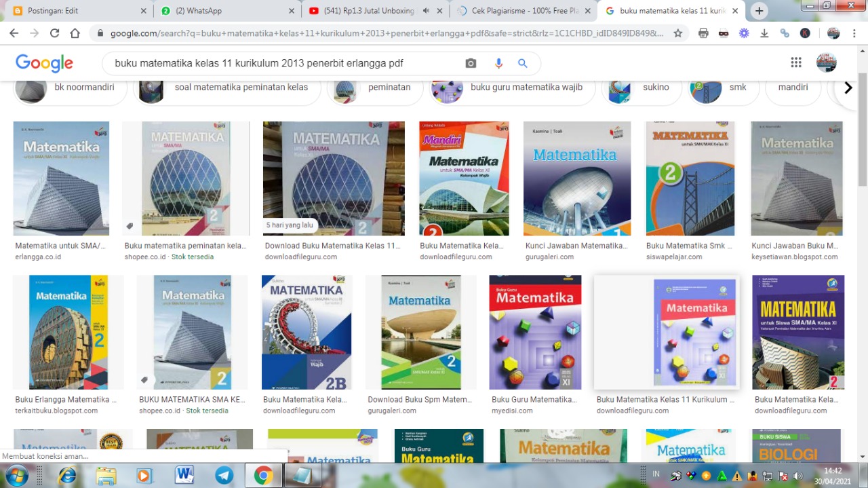This screenshot has width=868, height=488.
Task: Go to Google home via logo
Action: click(x=44, y=63)
